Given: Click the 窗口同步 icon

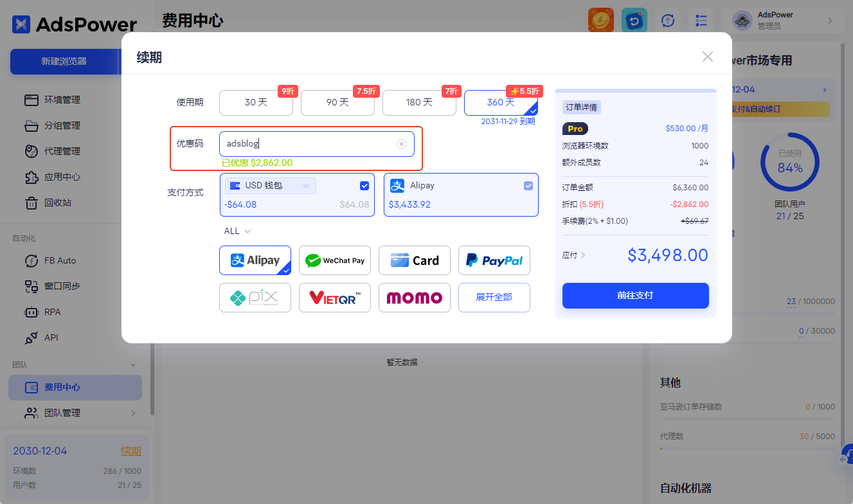Looking at the screenshot, I should (31, 286).
